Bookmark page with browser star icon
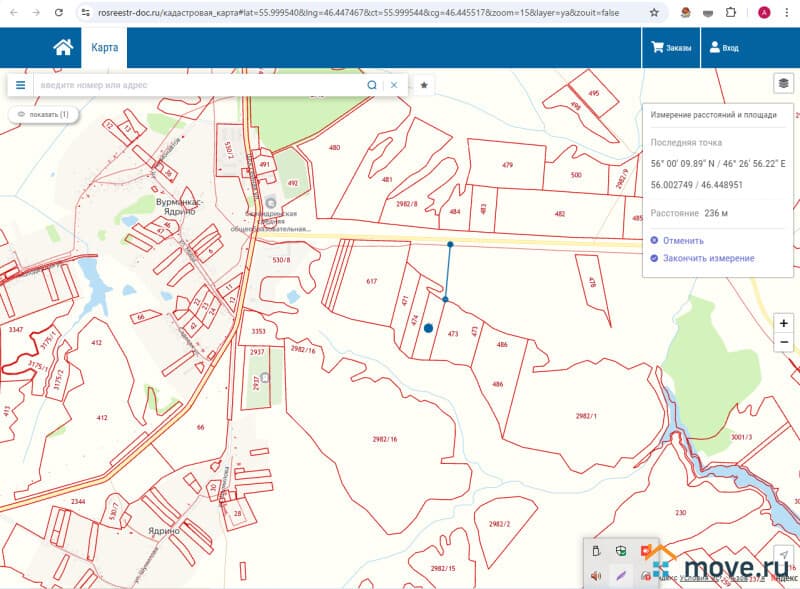 click(x=654, y=13)
